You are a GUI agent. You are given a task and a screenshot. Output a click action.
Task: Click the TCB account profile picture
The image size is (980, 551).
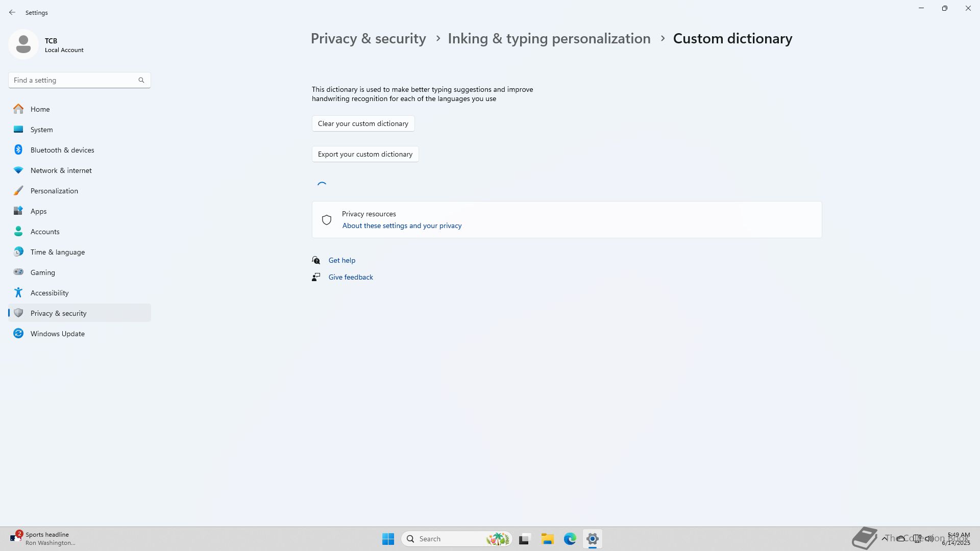coord(23,44)
